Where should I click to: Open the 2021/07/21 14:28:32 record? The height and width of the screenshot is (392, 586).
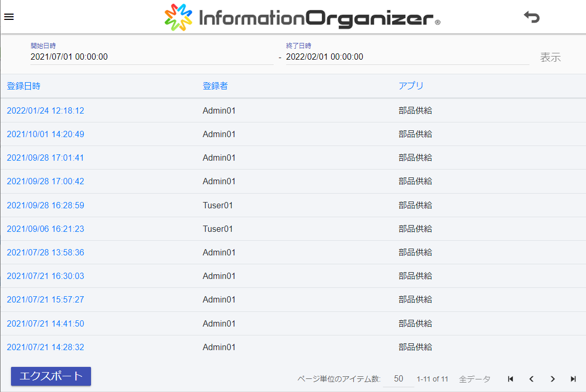point(46,347)
